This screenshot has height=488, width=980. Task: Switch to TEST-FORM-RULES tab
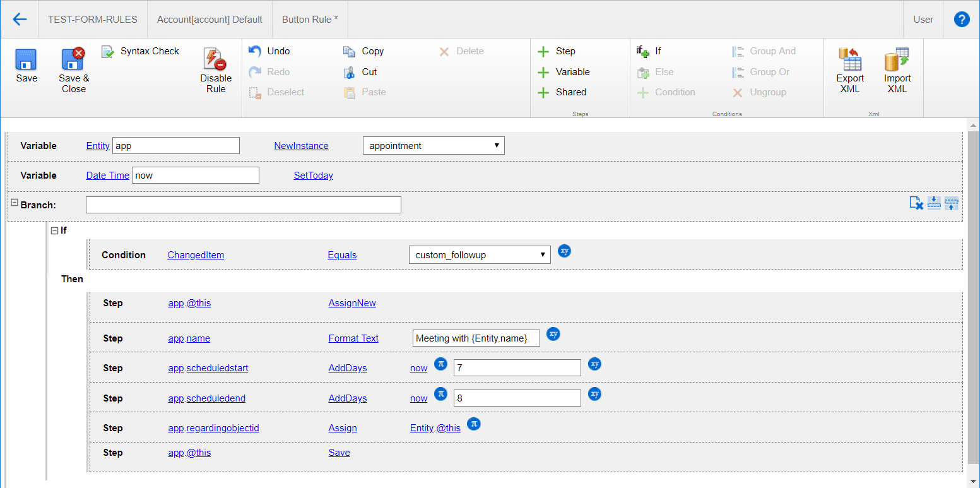93,20
